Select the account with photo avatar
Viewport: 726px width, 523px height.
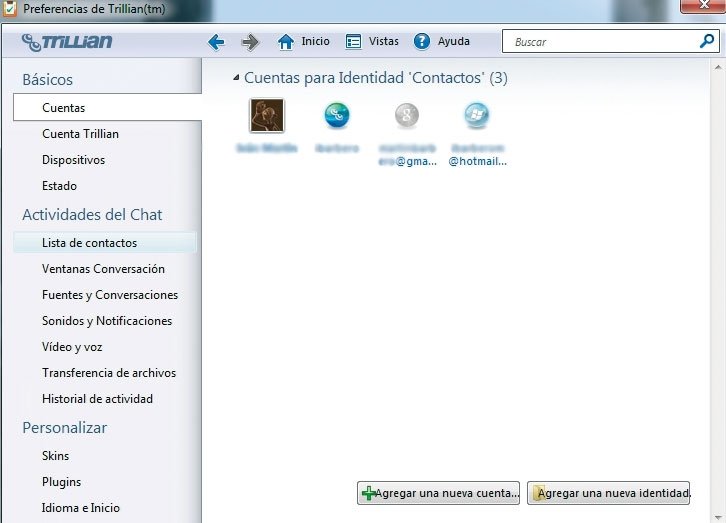(x=267, y=115)
